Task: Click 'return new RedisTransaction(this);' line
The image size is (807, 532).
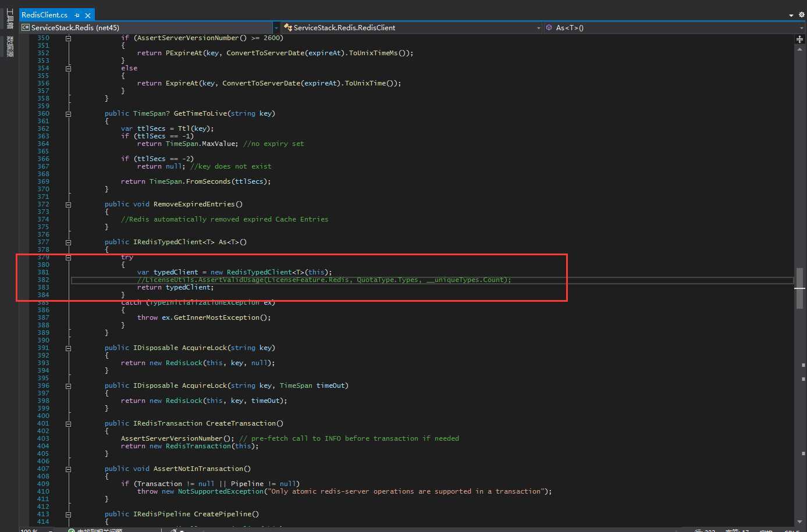Action: [190, 446]
